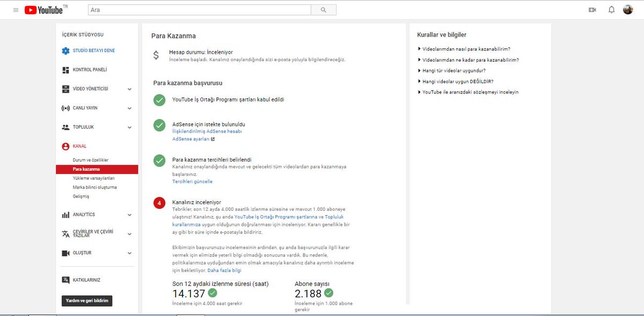Click the red Kanal person icon
Viewport: 644px width, 316px height.
[65, 146]
